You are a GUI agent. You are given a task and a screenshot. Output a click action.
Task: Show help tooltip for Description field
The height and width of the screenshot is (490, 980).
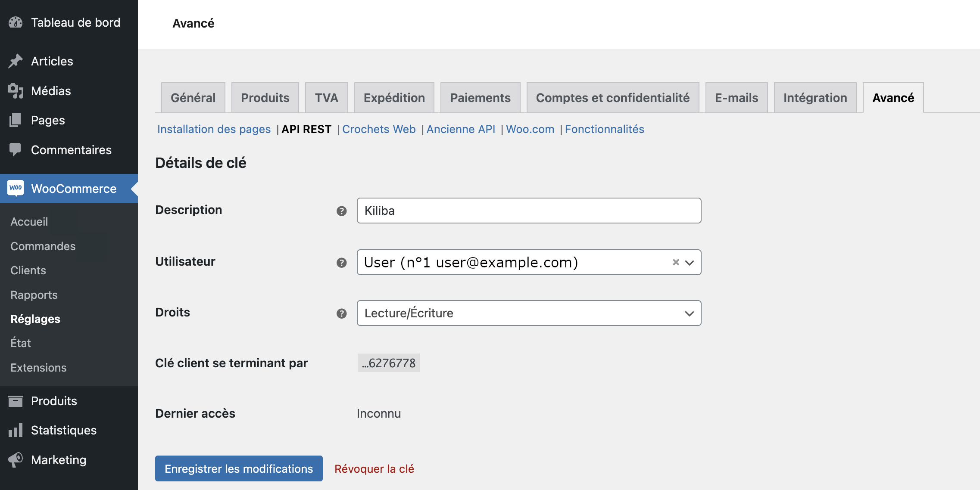coord(341,211)
